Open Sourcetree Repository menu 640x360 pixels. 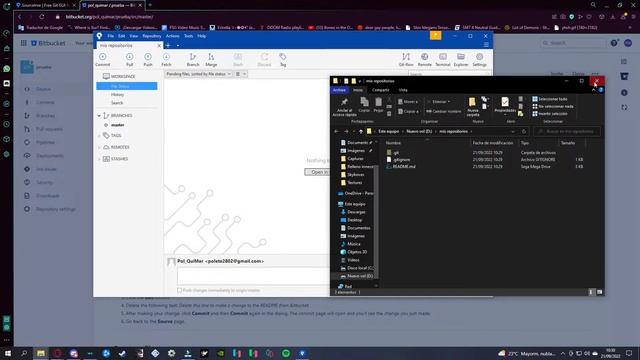pyautogui.click(x=152, y=36)
